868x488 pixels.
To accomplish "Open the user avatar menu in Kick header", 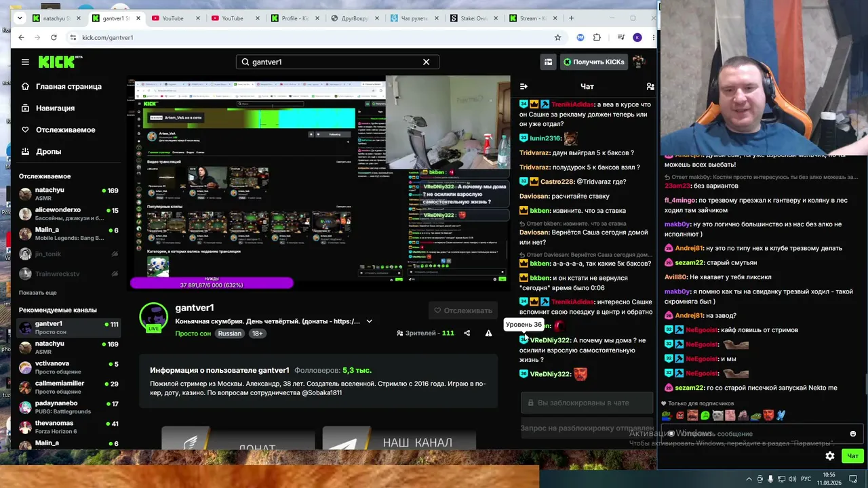I will click(639, 62).
